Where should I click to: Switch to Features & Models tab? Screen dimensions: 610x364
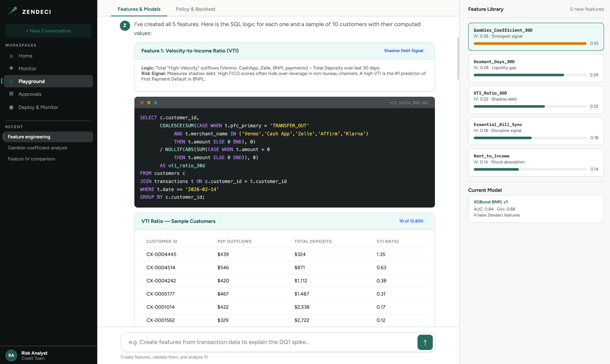click(x=139, y=9)
